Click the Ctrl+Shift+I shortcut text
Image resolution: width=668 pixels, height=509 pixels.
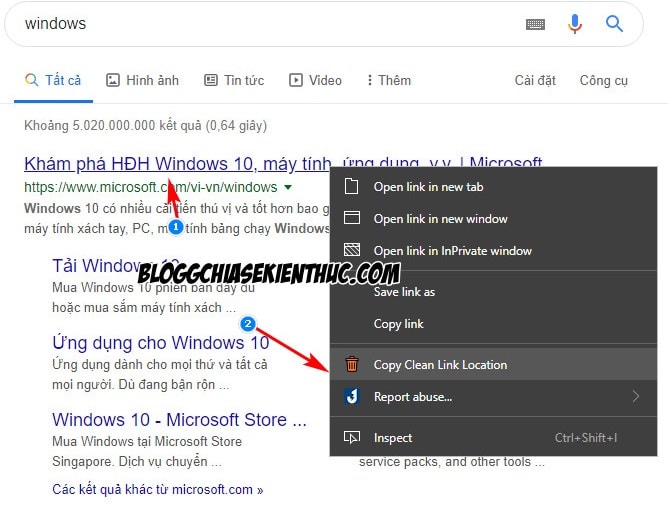[x=586, y=437]
